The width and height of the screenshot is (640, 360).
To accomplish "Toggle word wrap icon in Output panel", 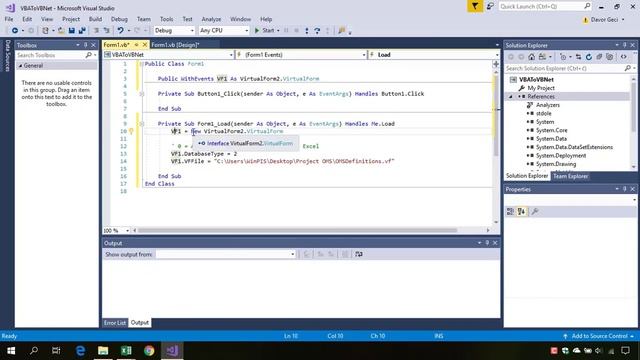I will point(358,254).
